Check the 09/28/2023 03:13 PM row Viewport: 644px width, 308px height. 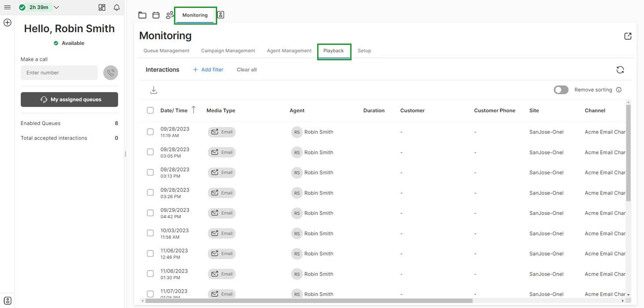(x=150, y=172)
